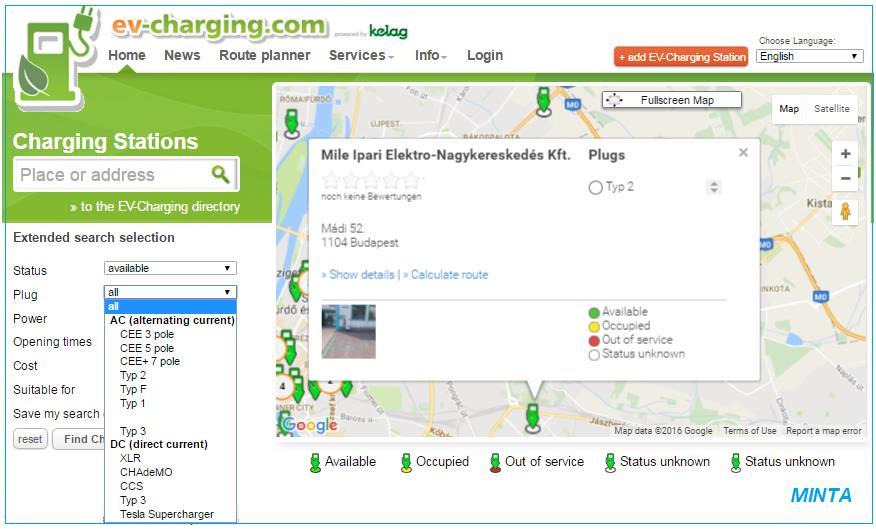The width and height of the screenshot is (876, 529).
Task: Switch map to Satellite view
Action: (831, 108)
